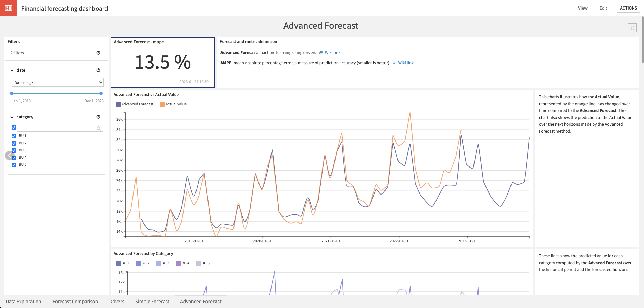This screenshot has height=308, width=644.
Task: Reset the category filter via its power icon
Action: pyautogui.click(x=98, y=117)
